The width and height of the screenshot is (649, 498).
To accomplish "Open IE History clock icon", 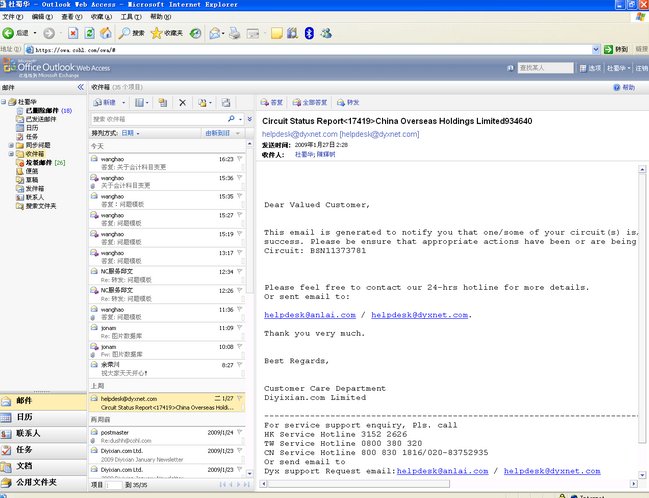I will pos(195,33).
